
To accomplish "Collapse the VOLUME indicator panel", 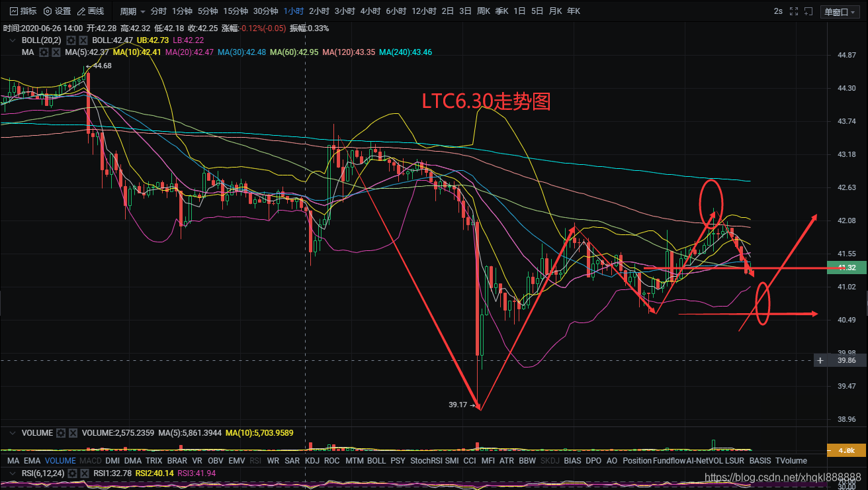I will pos(14,433).
